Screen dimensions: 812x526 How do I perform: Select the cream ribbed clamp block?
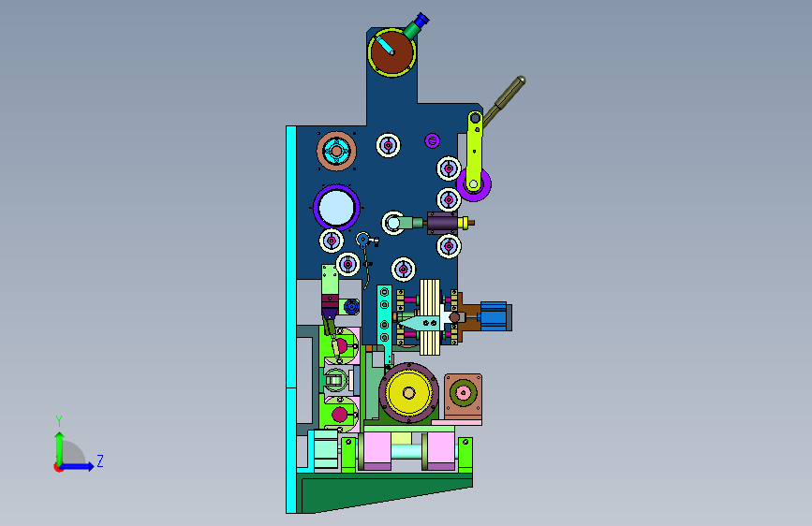[430, 317]
